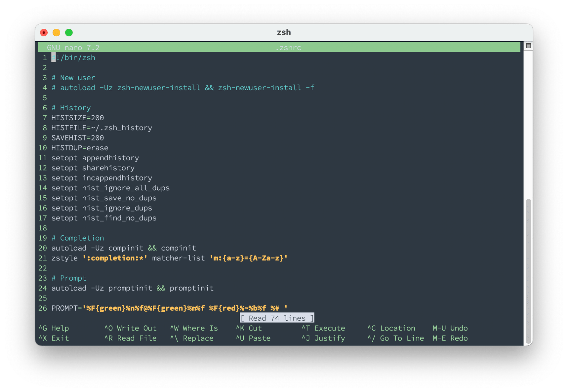Maximize the window with the green button

(x=69, y=33)
